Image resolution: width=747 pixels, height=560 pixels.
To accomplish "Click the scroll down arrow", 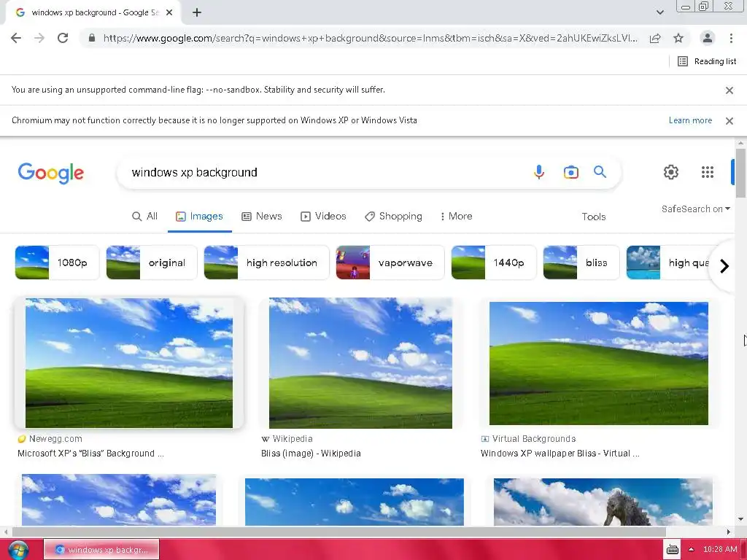I will tap(740, 519).
